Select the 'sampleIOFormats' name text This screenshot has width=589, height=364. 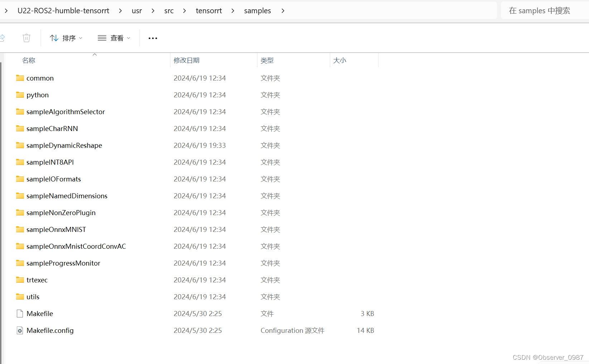(x=54, y=179)
